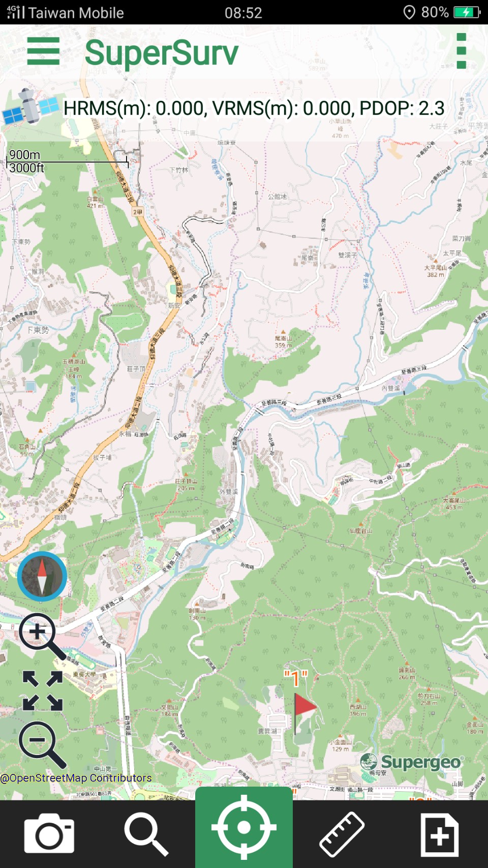Screen dimensions: 488x868
Task: Tap the HRMS VRMS PDOP status text
Action: pos(254,108)
